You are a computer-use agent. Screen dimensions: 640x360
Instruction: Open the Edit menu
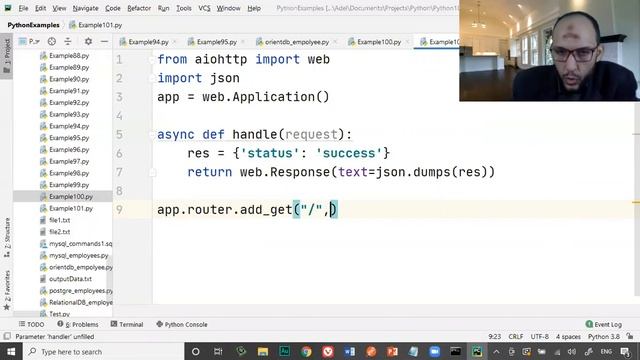pos(40,8)
